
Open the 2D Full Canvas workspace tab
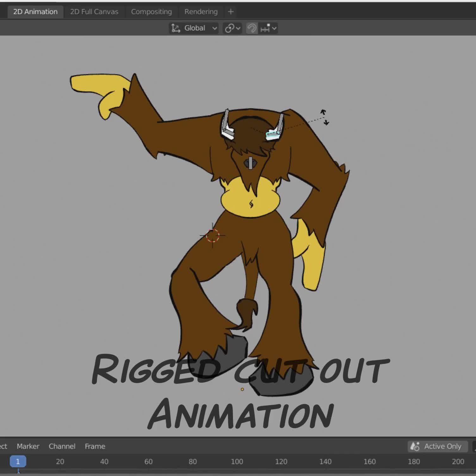(94, 12)
